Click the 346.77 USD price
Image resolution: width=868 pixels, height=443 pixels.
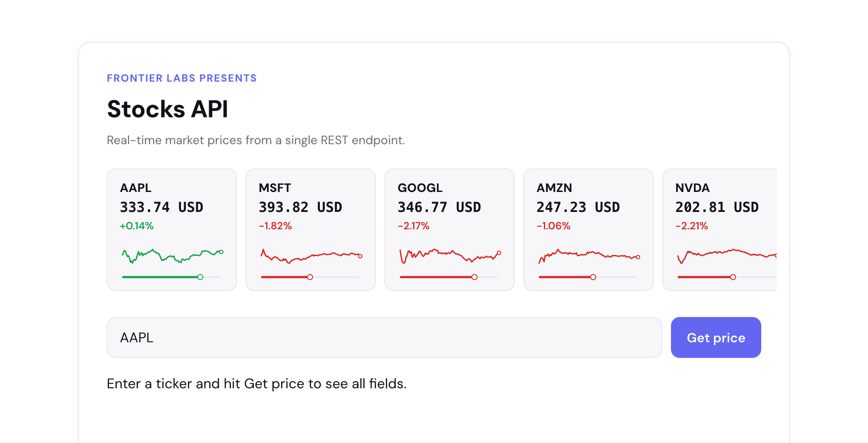[439, 207]
